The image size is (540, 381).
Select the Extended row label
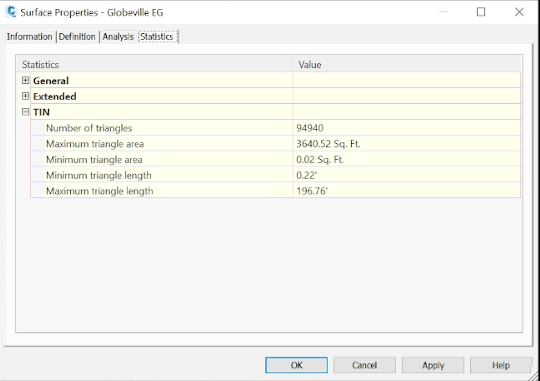point(55,96)
